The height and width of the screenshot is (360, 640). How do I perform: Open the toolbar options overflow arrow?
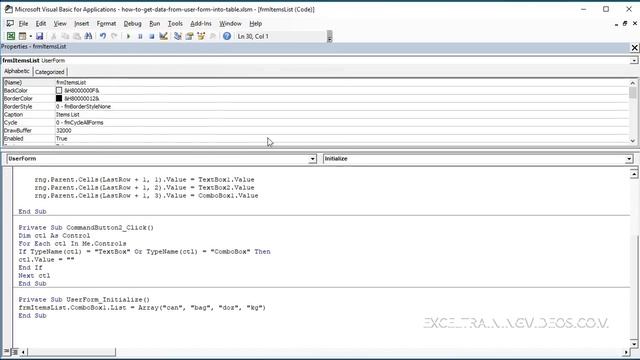(x=329, y=37)
